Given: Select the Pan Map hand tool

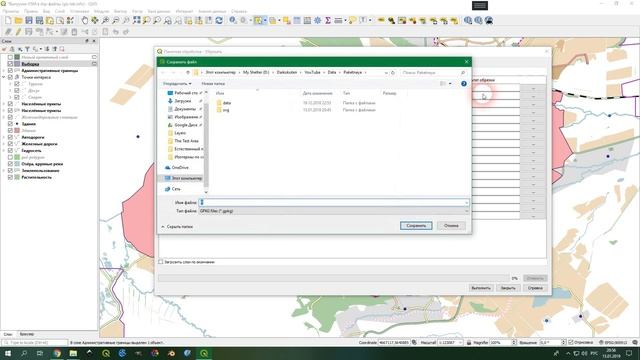Looking at the screenshot, I should (x=84, y=20).
